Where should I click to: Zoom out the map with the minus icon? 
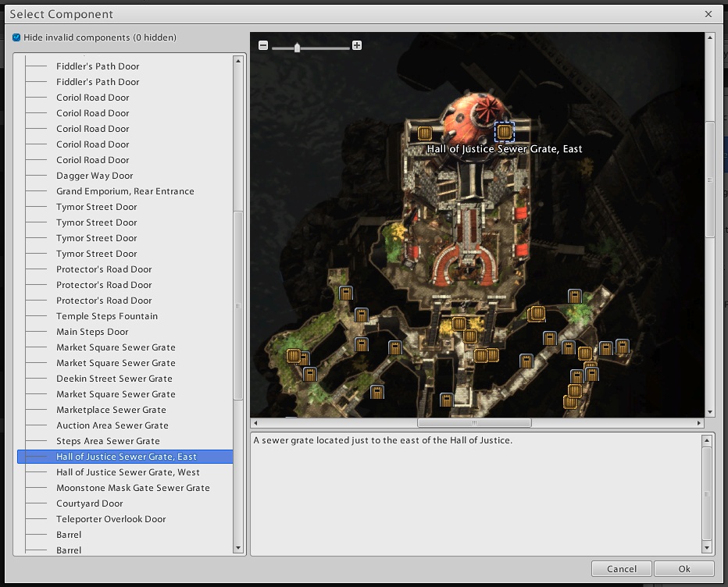click(x=263, y=45)
